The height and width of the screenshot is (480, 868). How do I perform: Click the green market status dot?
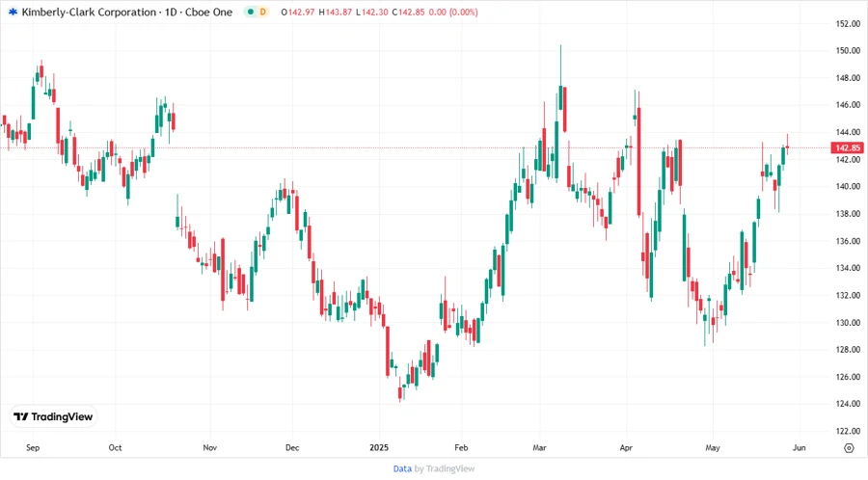[x=250, y=13]
